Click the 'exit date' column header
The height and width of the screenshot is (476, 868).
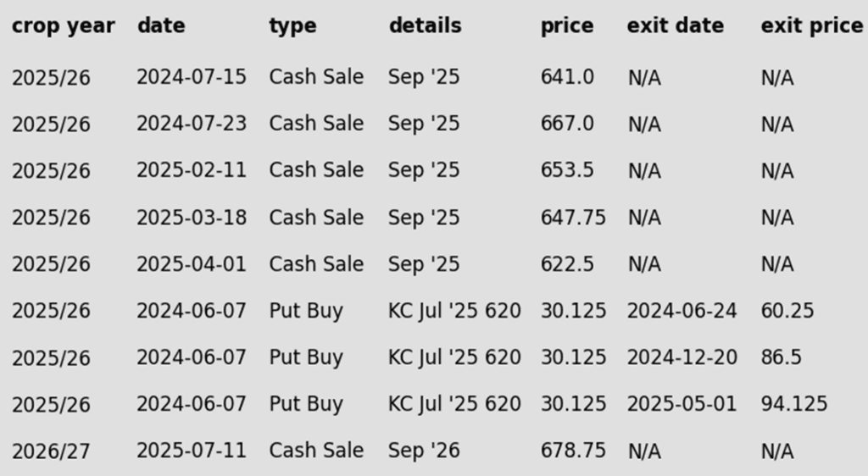click(x=675, y=26)
